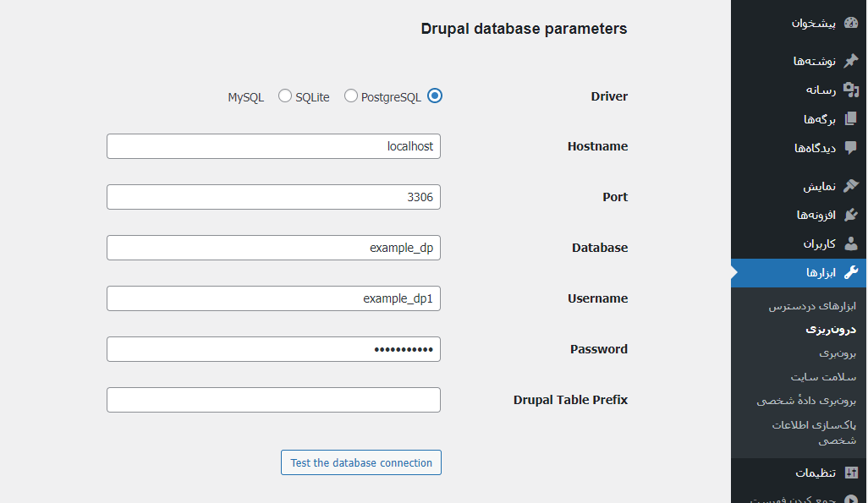Open the Dashboard (پیشخوان) gauge icon
The image size is (868, 503).
(x=851, y=23)
